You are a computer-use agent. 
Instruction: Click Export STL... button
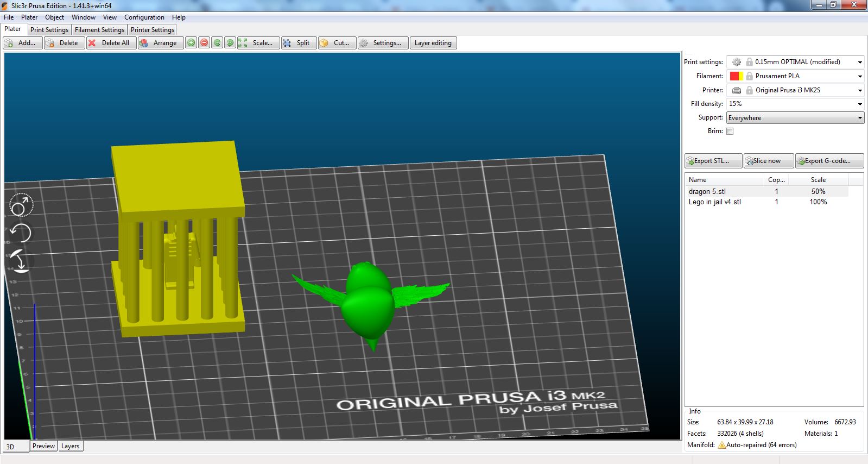(713, 161)
